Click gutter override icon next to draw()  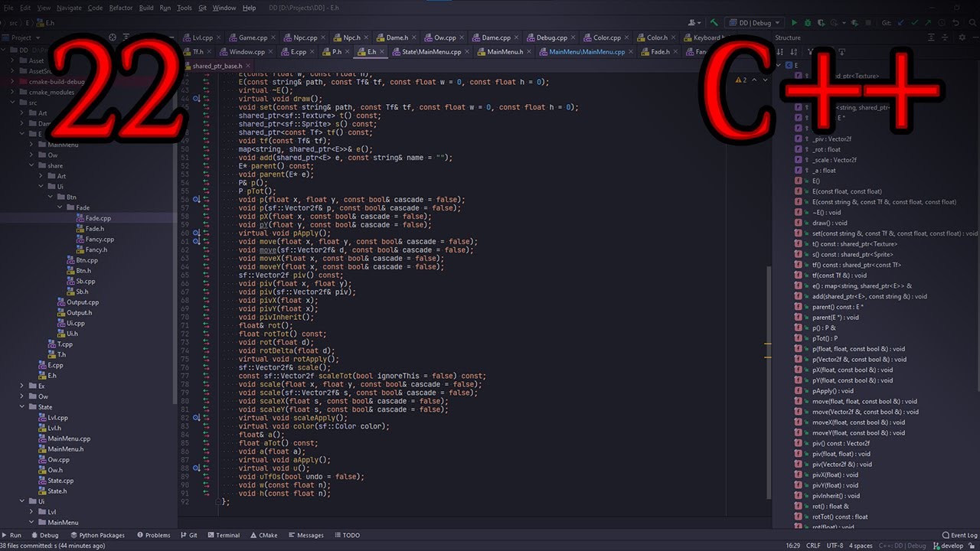[x=198, y=99]
